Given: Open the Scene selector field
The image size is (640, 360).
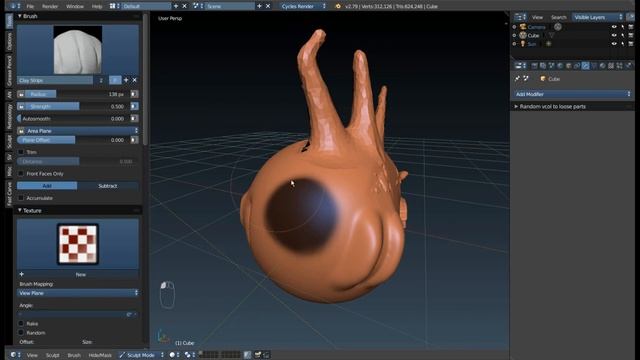Looking at the screenshot, I should 229,7.
